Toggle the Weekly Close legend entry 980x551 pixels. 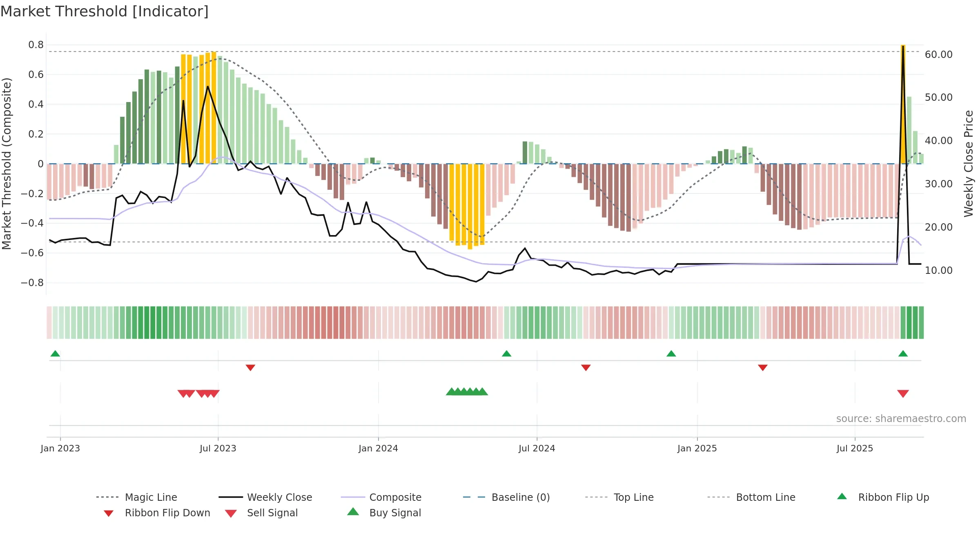265,497
